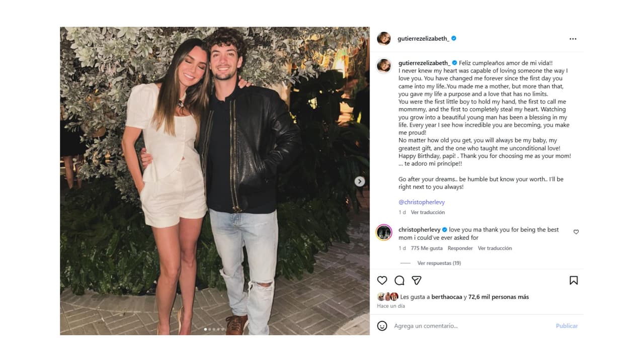Image resolution: width=644 pixels, height=362 pixels.
Task: Share post via paper plane icon
Action: pyautogui.click(x=417, y=281)
